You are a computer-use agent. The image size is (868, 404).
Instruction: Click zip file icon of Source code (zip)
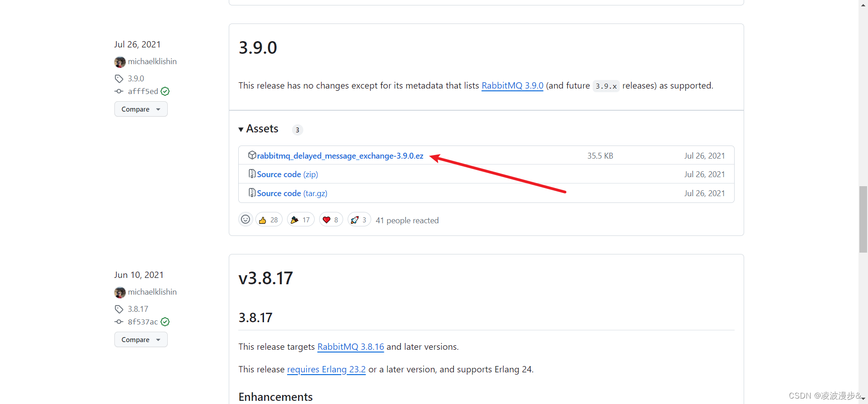coord(252,174)
